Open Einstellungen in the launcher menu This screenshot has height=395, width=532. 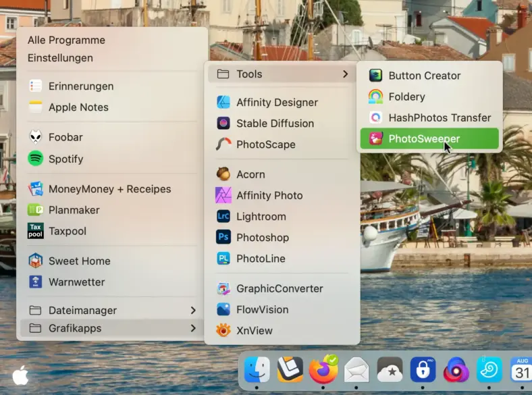pos(60,57)
